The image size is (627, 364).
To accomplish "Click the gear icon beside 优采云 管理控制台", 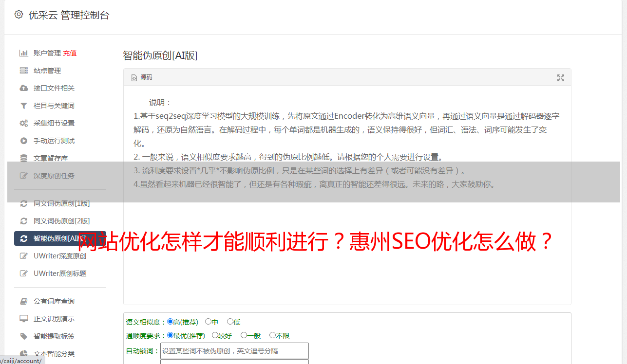I will [x=19, y=15].
